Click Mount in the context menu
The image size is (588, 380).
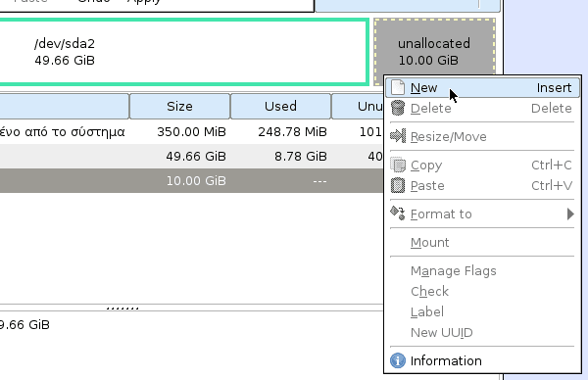coord(482,243)
